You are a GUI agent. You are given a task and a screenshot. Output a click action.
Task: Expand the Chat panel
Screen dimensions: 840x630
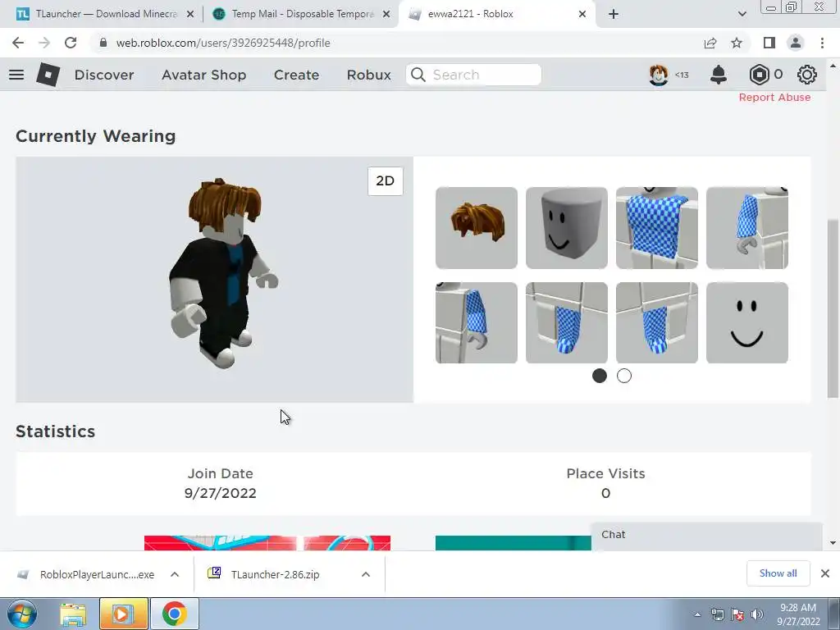coord(706,535)
